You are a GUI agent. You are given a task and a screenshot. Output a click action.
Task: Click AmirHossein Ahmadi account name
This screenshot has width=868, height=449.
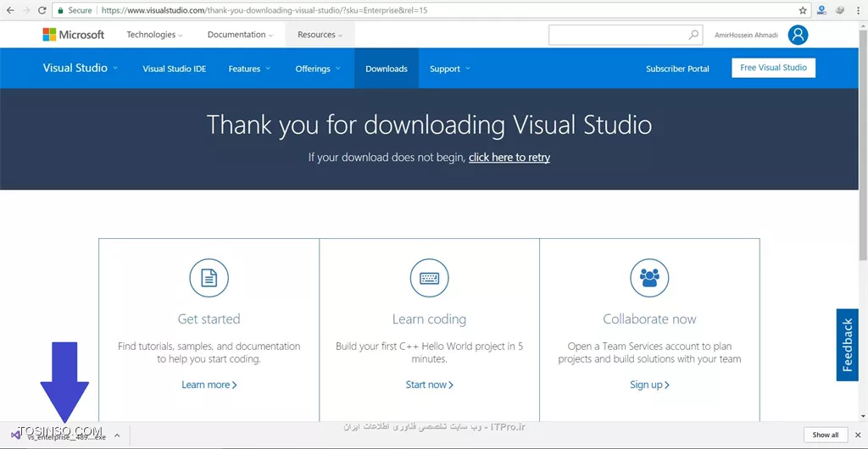coord(746,35)
